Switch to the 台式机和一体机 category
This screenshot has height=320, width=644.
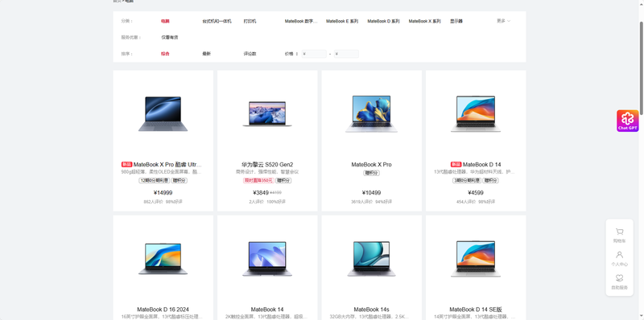tap(217, 22)
